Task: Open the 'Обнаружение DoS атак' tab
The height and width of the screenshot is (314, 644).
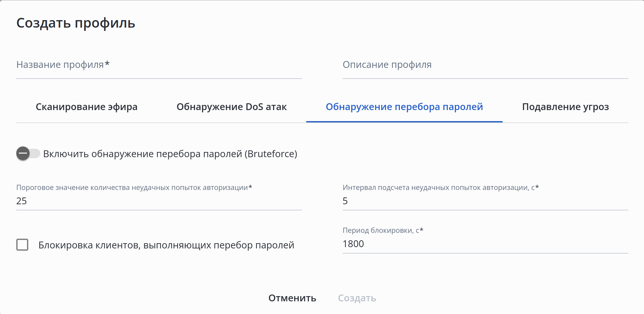Action: [x=231, y=107]
